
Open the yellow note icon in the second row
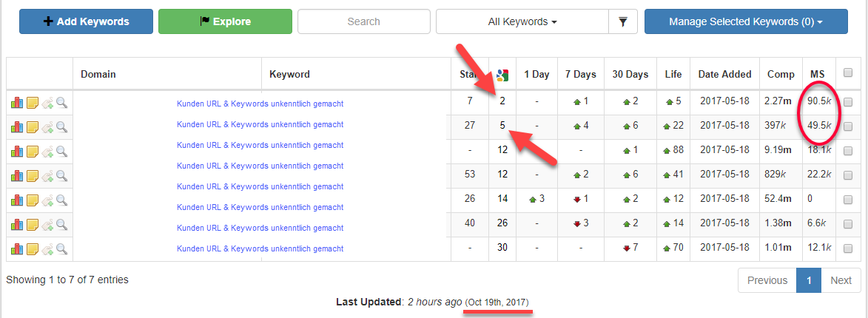point(32,127)
